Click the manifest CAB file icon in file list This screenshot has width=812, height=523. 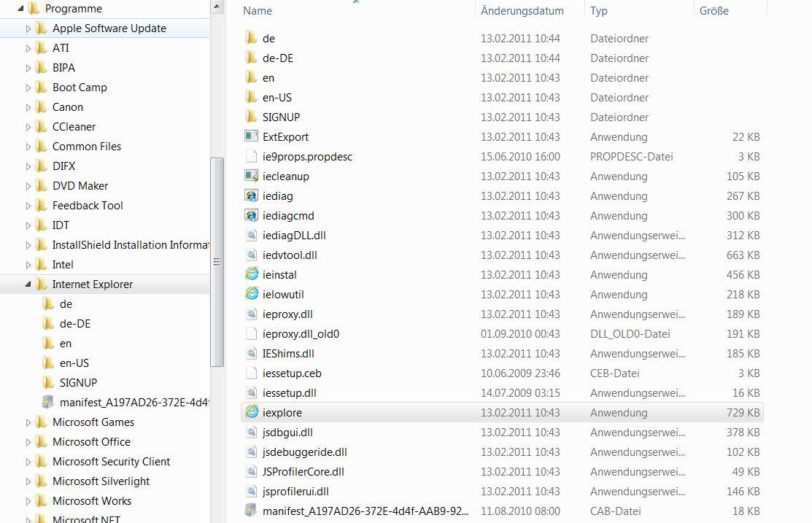(x=252, y=511)
